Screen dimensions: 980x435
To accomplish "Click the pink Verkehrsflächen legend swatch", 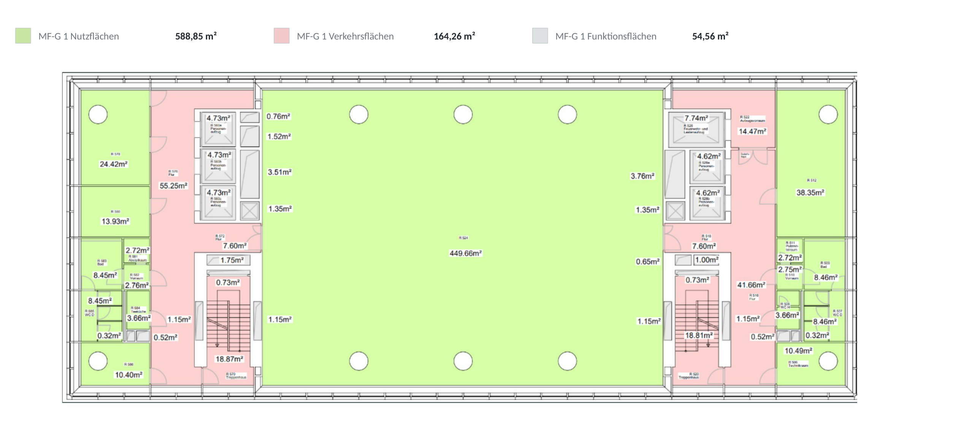I will tap(282, 36).
